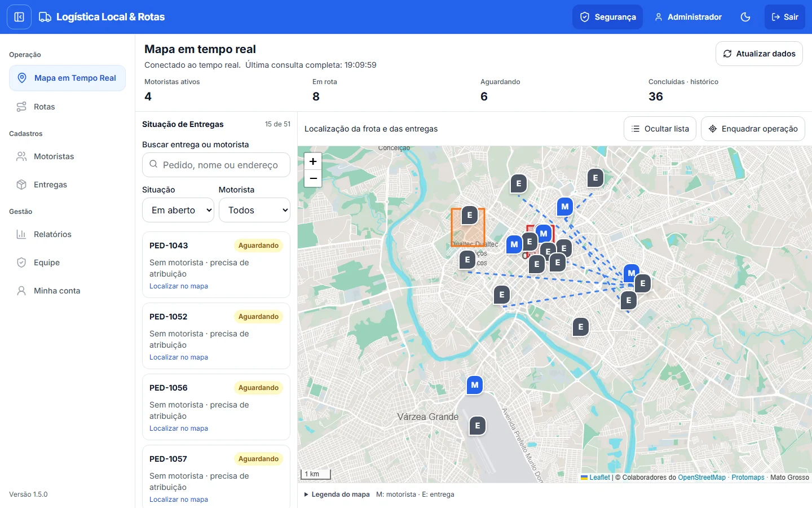Click the topmost right delivery marker on map
The height and width of the screenshot is (508, 812).
pos(595,178)
